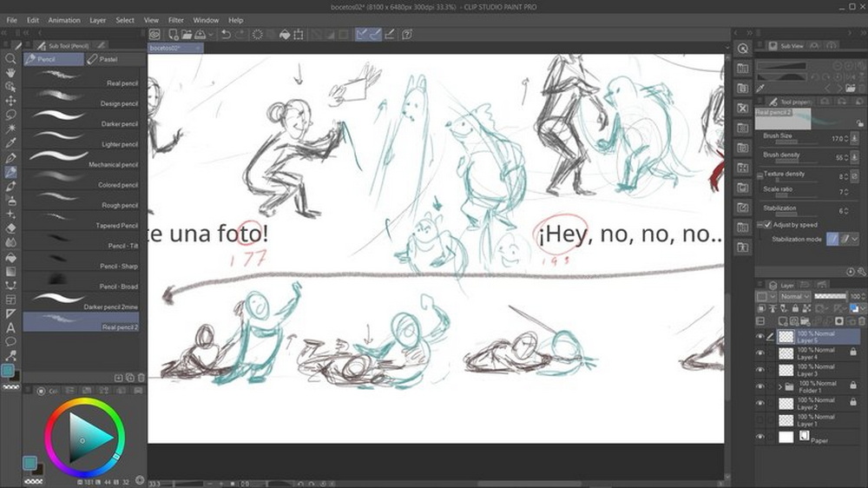Click the layer opacity slider bar
The width and height of the screenshot is (868, 488).
click(831, 296)
